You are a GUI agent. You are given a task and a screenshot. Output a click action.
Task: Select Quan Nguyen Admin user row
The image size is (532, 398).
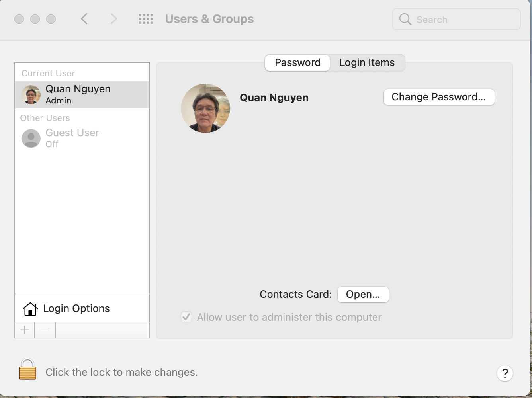(82, 95)
